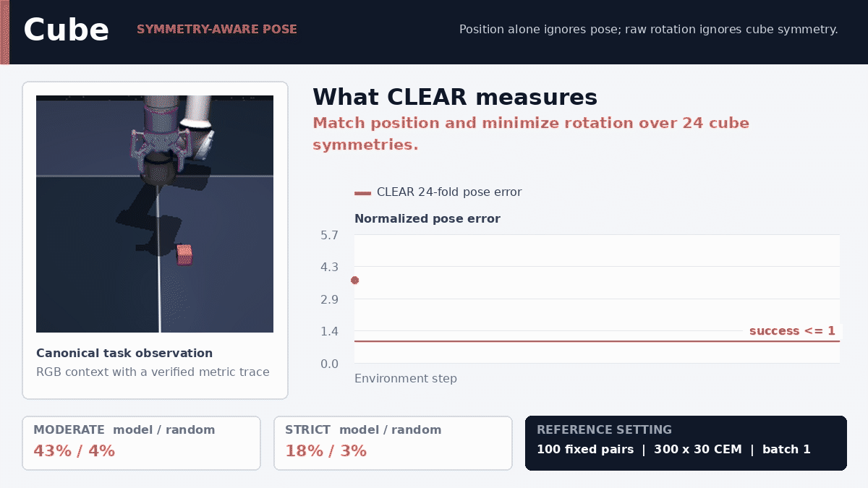
Task: Click the What CLEAR measures heading
Action: click(x=455, y=97)
